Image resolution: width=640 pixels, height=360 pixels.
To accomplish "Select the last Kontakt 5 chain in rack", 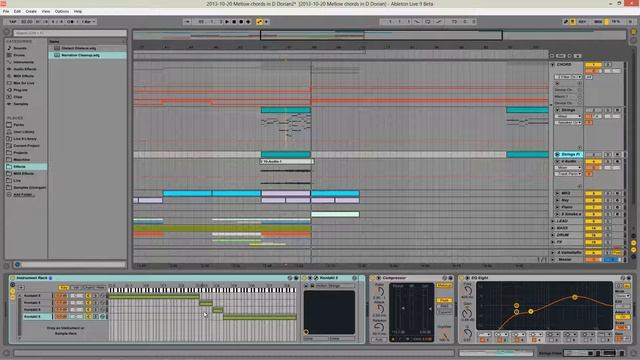I will pyautogui.click(x=37, y=317).
